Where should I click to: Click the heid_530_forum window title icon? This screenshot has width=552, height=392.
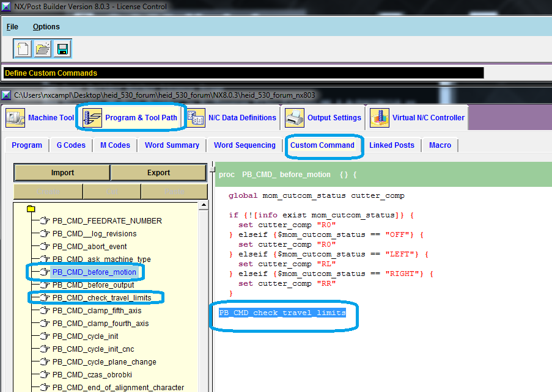pyautogui.click(x=6, y=95)
